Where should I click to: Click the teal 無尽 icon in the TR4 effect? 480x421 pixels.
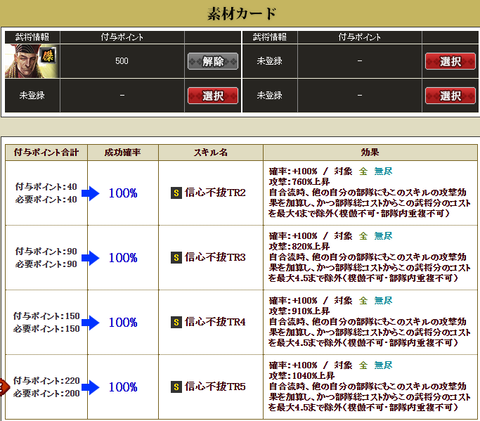coord(383,301)
